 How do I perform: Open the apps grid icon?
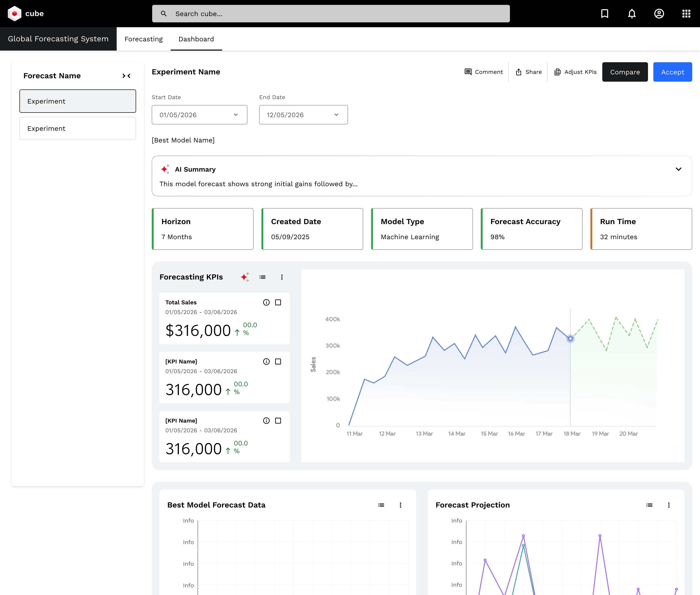point(686,14)
